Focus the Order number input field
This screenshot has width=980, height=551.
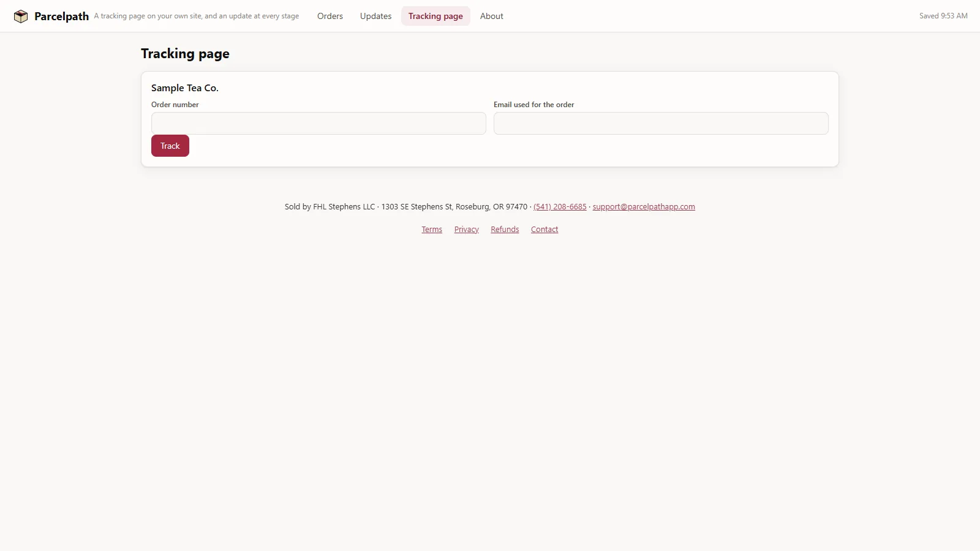coord(318,123)
